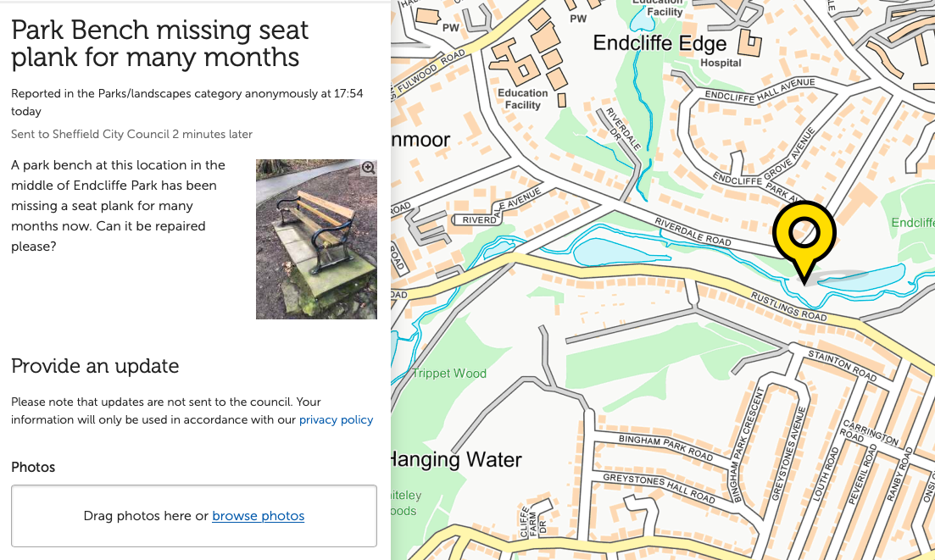Viewport: 935px width, 560px height.
Task: Click the 'Hanging Water' map label
Action: click(455, 460)
